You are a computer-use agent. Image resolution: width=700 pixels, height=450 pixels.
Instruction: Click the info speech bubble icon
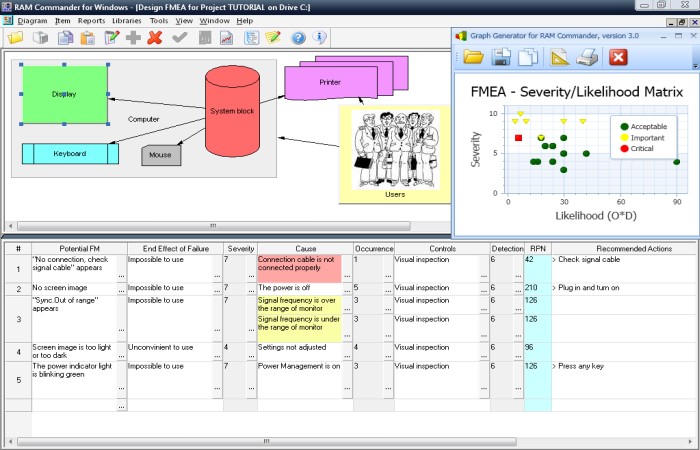tap(319, 38)
